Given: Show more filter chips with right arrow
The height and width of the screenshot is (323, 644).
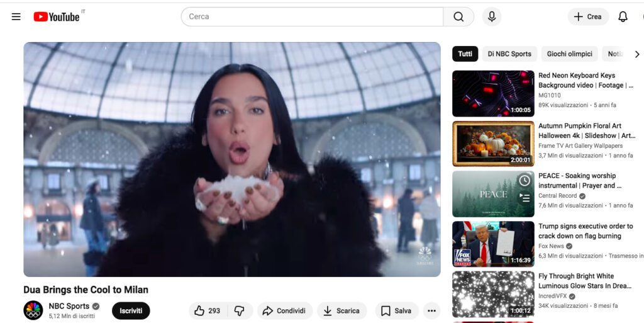Looking at the screenshot, I should (x=636, y=54).
